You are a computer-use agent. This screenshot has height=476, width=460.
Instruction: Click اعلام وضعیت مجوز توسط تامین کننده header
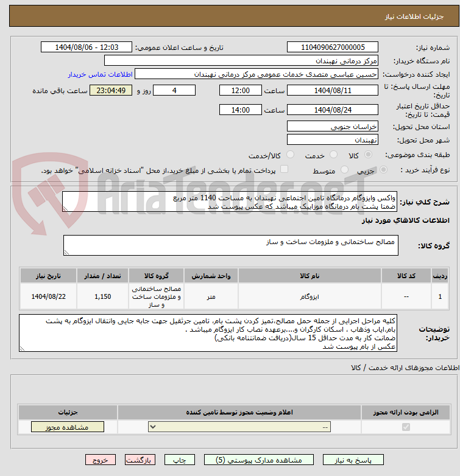pos(239,412)
